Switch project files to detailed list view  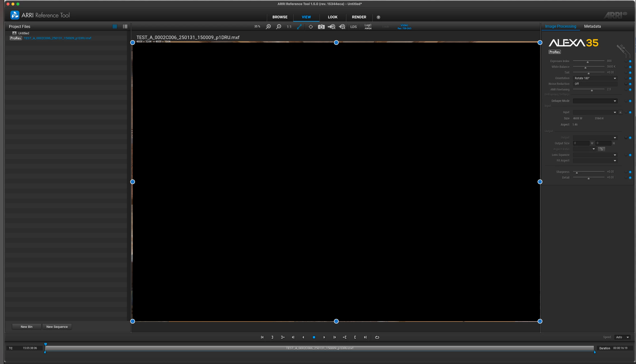click(x=125, y=27)
